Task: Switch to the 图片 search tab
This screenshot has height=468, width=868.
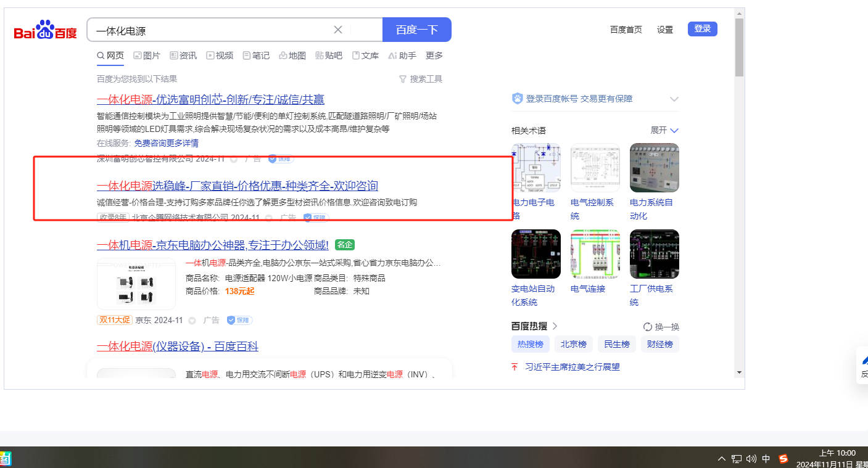Action: (147, 55)
